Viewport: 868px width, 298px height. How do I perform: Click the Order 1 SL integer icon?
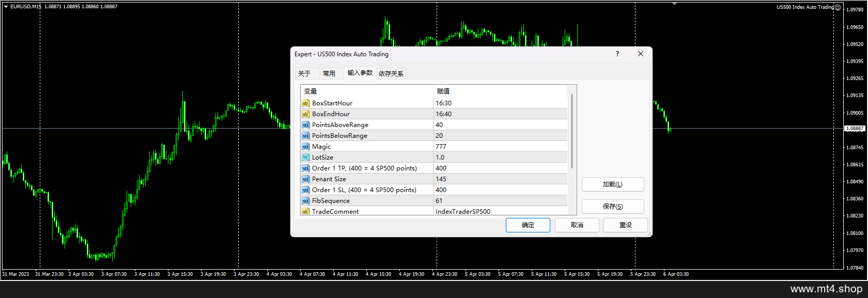(305, 190)
